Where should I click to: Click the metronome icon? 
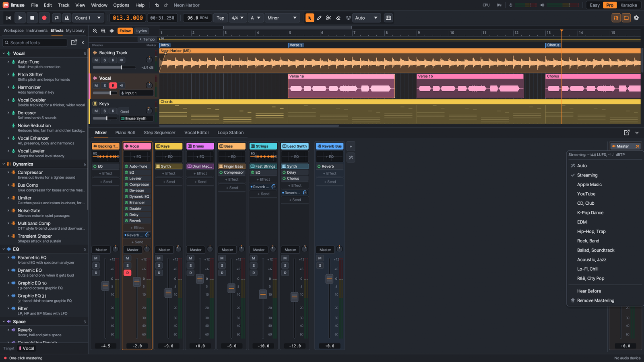pyautogui.click(x=67, y=18)
